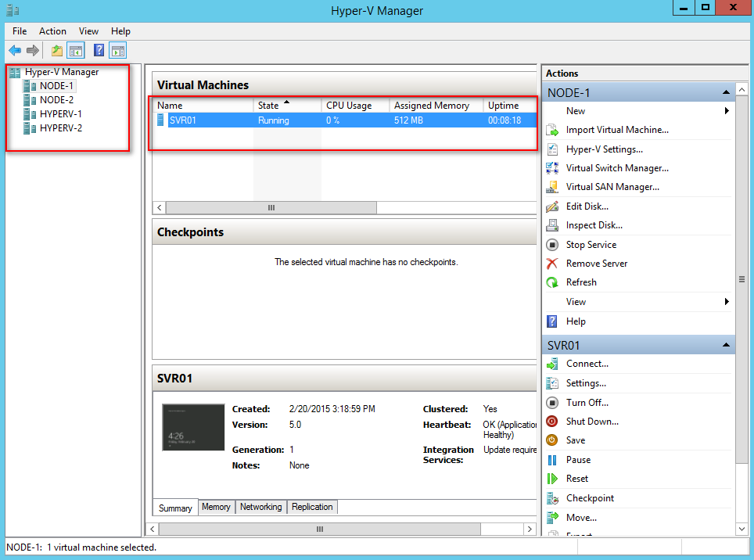Click the red X Remove Server icon
This screenshot has width=754, height=560.
[x=552, y=264]
